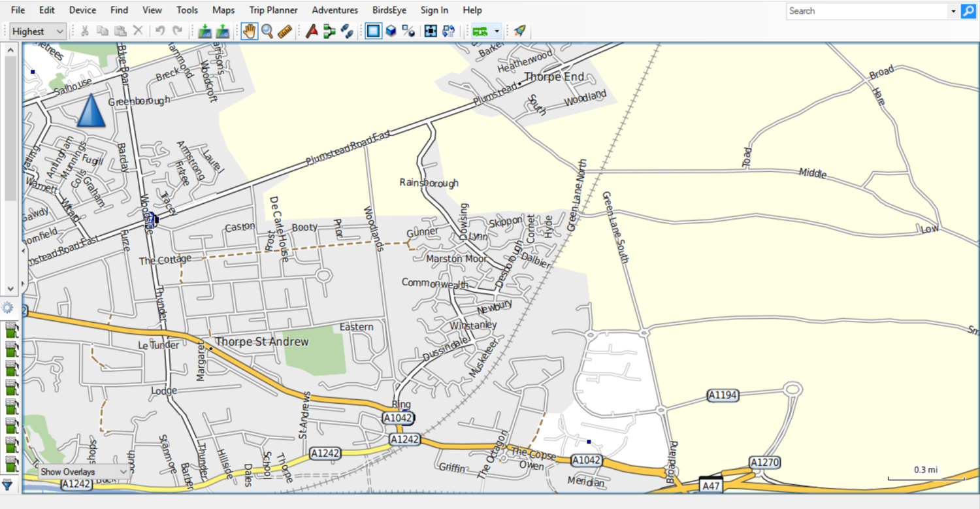Click the Cut scissors icon
This screenshot has height=509, width=980.
85,31
